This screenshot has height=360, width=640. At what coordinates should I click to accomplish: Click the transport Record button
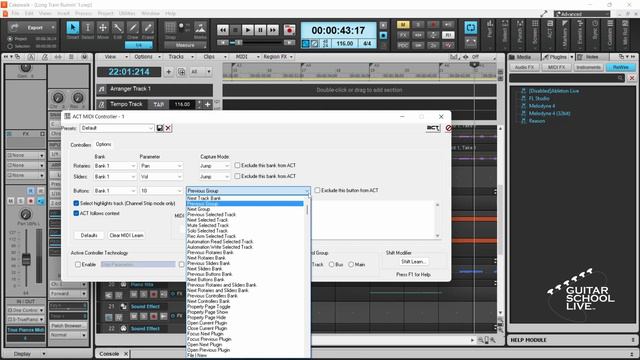pyautogui.click(x=289, y=30)
